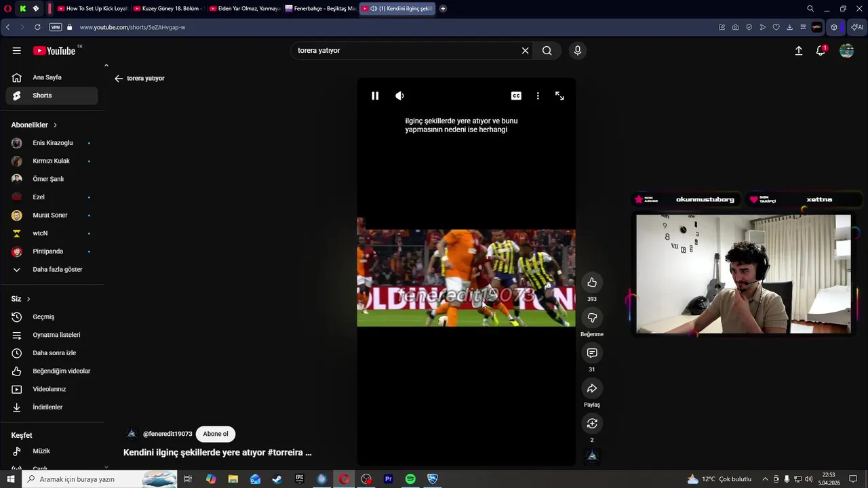
Task: Run the search with magnifier button
Action: [547, 51]
